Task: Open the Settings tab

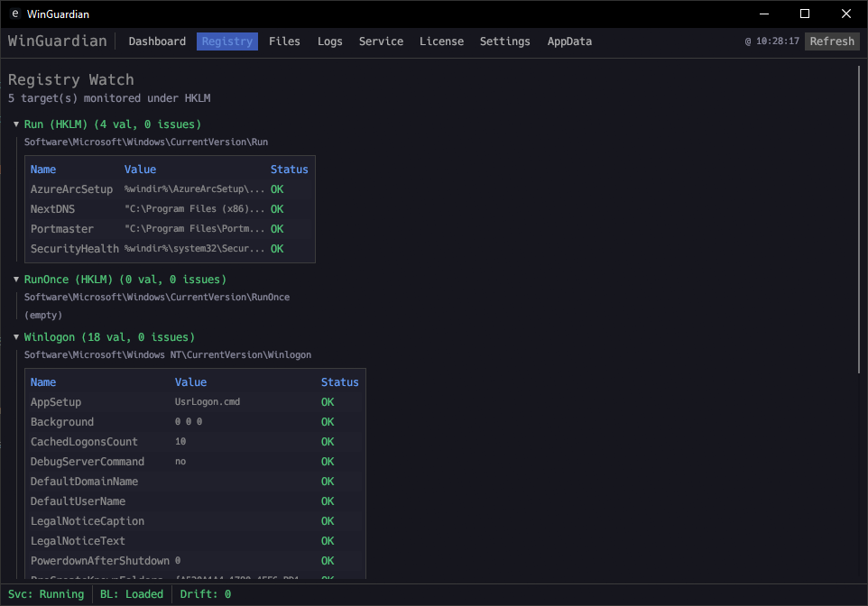Action: click(x=504, y=41)
